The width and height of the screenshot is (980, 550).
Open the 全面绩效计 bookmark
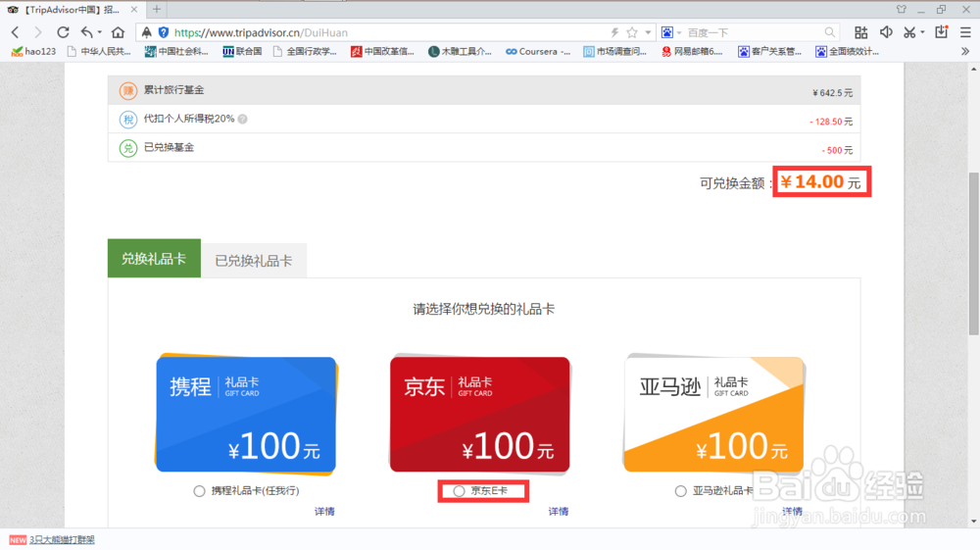[x=848, y=51]
